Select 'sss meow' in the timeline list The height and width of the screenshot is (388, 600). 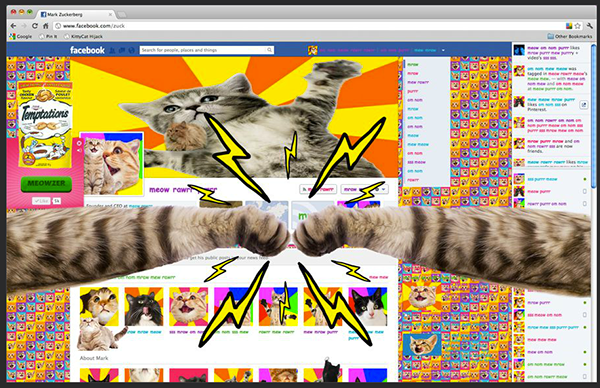point(416,162)
